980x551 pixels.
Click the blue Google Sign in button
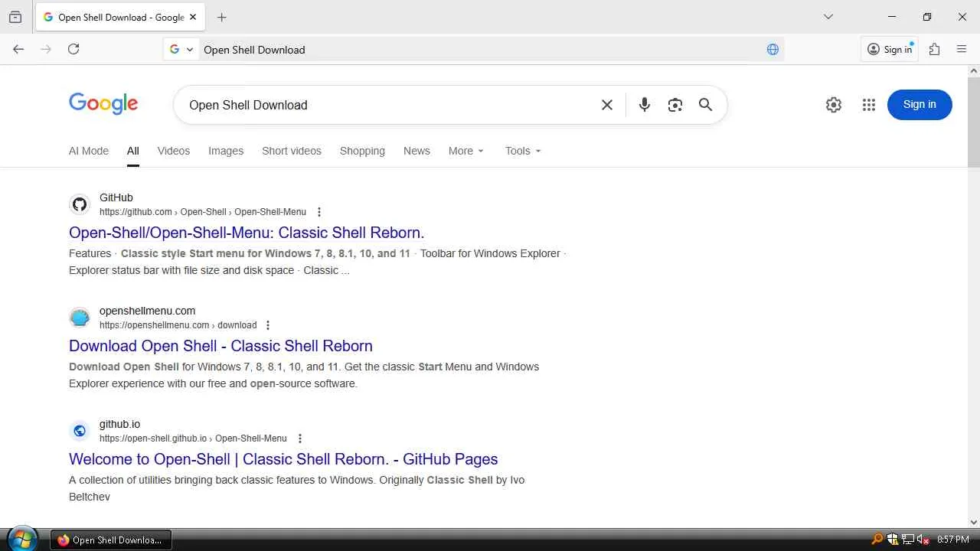[920, 105]
